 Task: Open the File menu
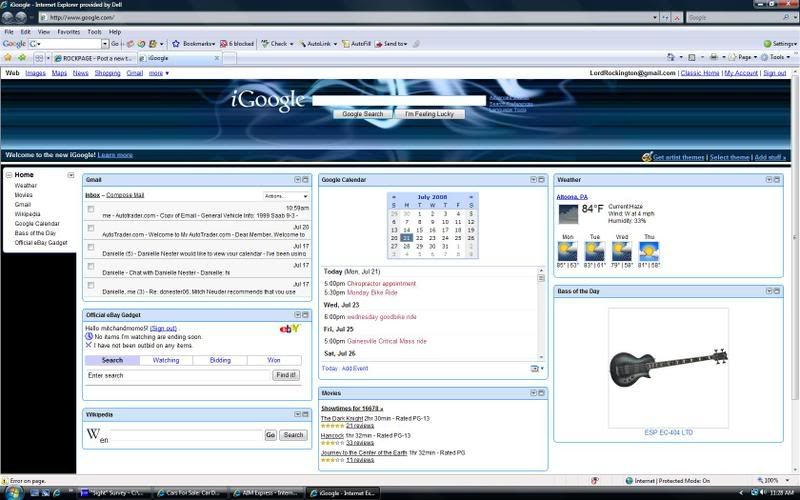9,32
